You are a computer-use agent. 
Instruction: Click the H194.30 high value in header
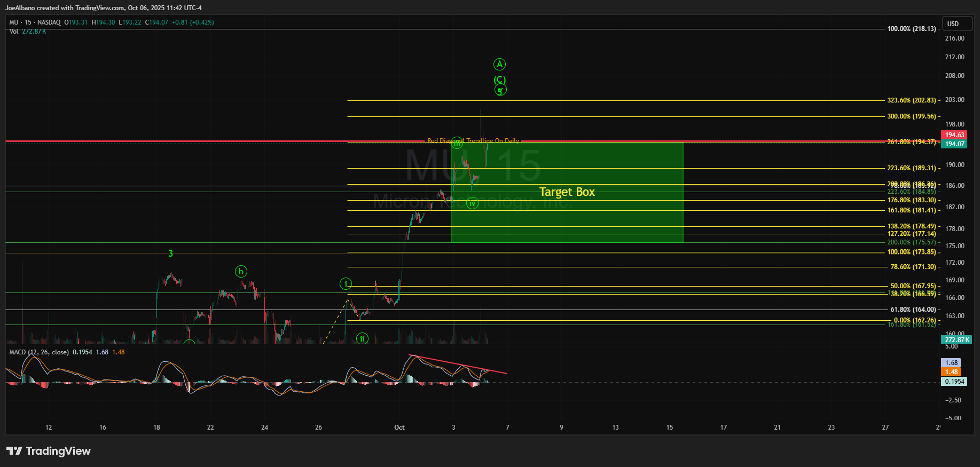pyautogui.click(x=103, y=22)
